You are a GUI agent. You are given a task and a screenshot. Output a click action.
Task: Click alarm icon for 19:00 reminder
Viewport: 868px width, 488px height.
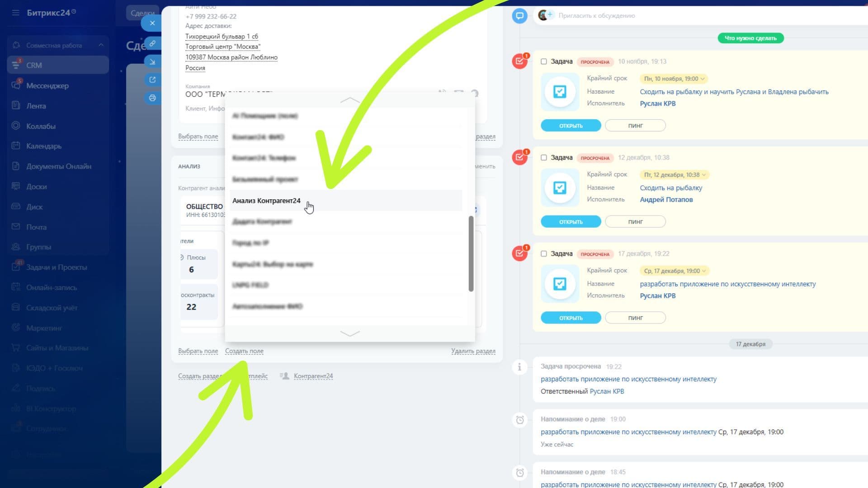pos(520,420)
